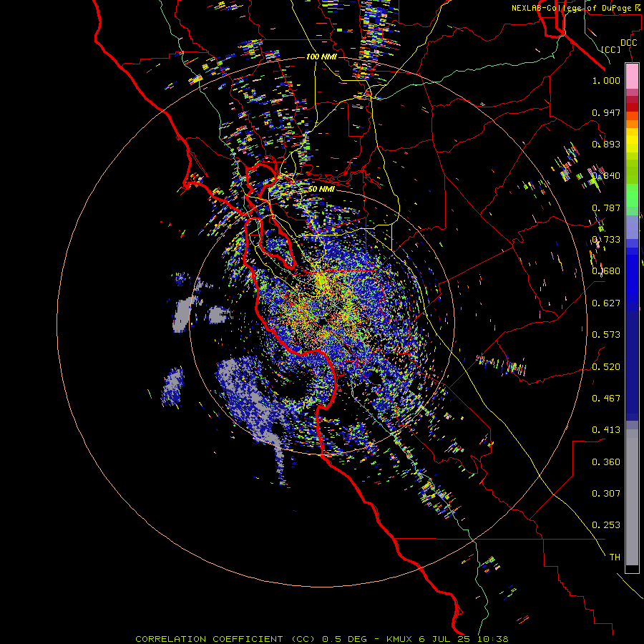Screen dimensions: 644x644
Task: Select the 0.413 scale value
Action: [x=606, y=430]
